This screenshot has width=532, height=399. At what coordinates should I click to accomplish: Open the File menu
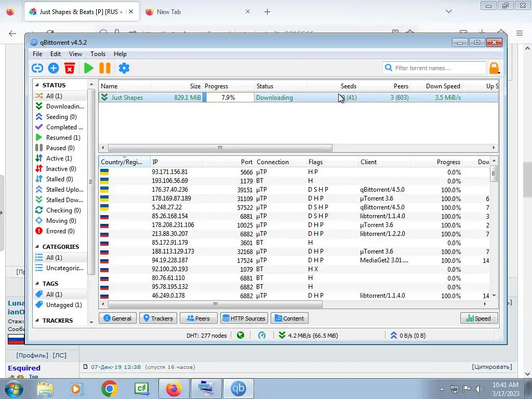[x=37, y=54]
